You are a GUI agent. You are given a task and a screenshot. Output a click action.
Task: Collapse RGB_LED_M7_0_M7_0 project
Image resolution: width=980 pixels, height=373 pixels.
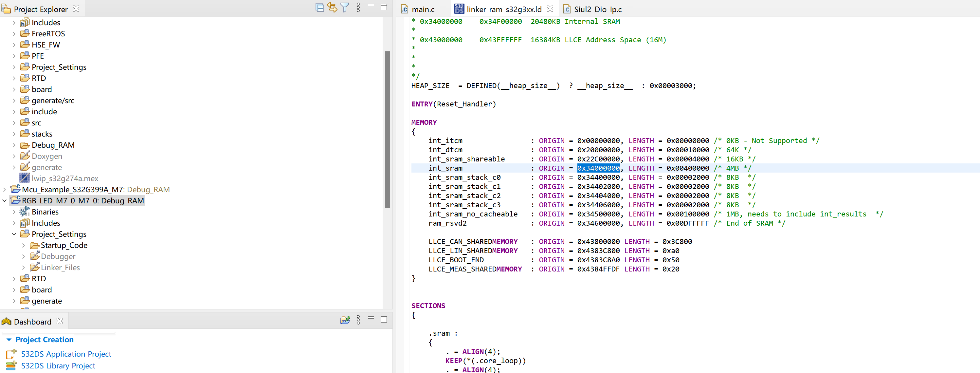(x=5, y=201)
